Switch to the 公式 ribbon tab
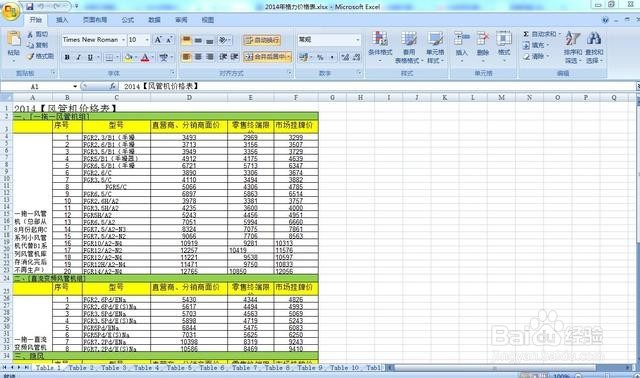 tap(127, 20)
